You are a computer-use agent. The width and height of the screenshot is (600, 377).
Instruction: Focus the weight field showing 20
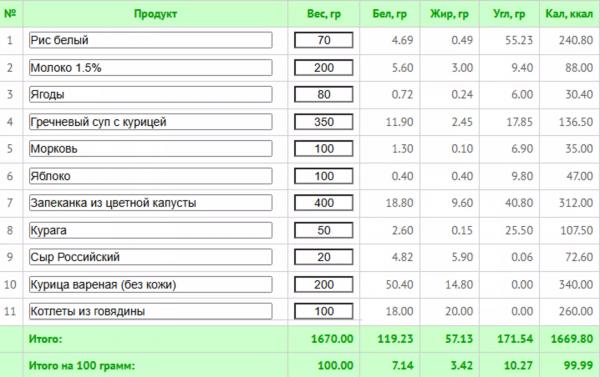(x=324, y=257)
